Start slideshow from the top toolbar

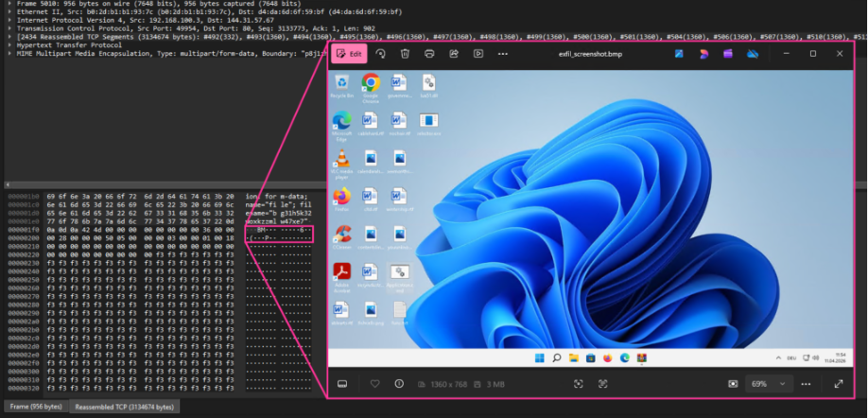point(478,54)
